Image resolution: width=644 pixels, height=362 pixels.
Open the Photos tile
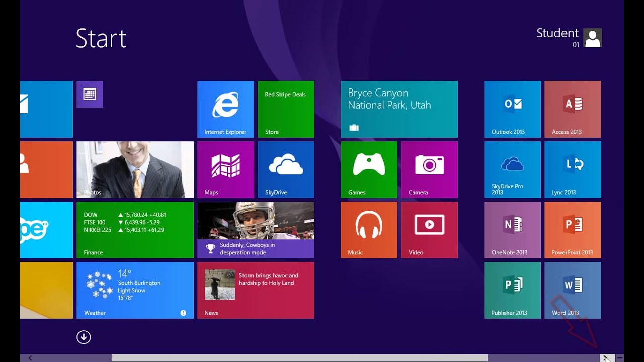coord(135,169)
